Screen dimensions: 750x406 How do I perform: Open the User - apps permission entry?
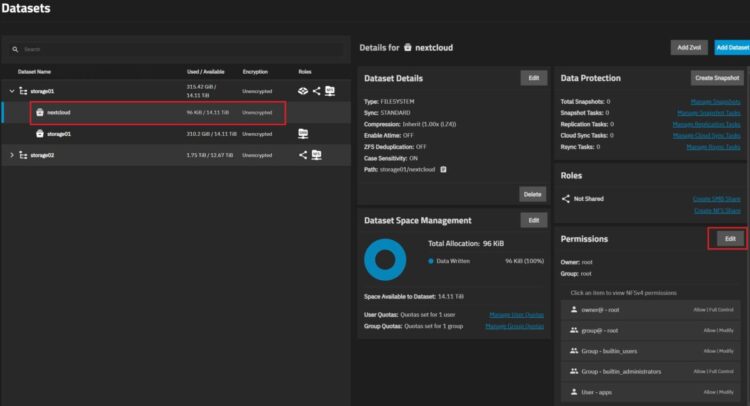(x=650, y=392)
